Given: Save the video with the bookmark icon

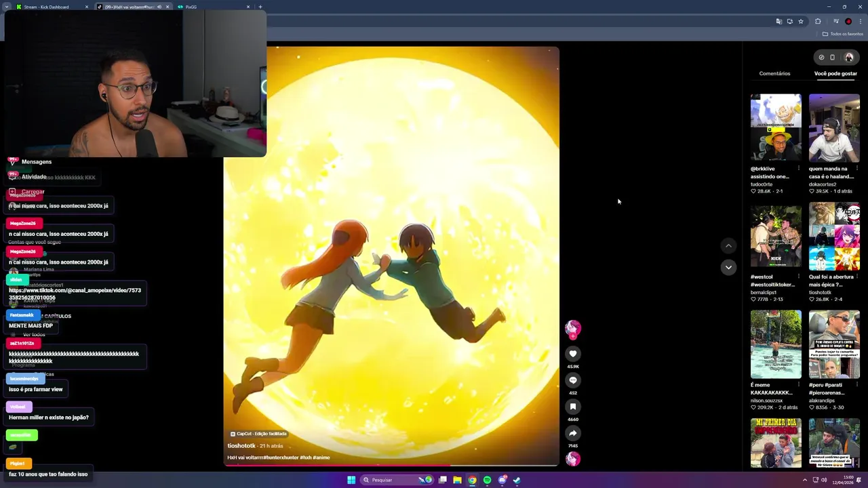Looking at the screenshot, I should (573, 407).
